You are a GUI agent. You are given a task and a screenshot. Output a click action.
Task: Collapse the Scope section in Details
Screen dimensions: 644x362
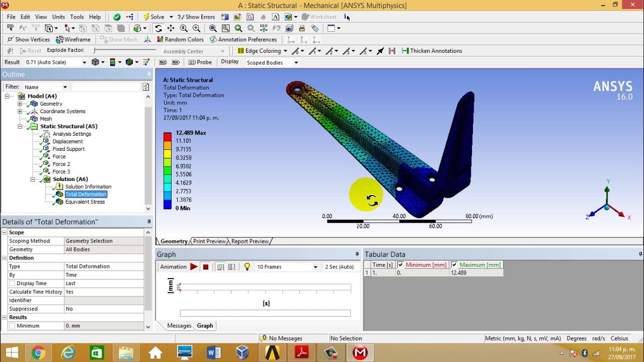(5, 233)
